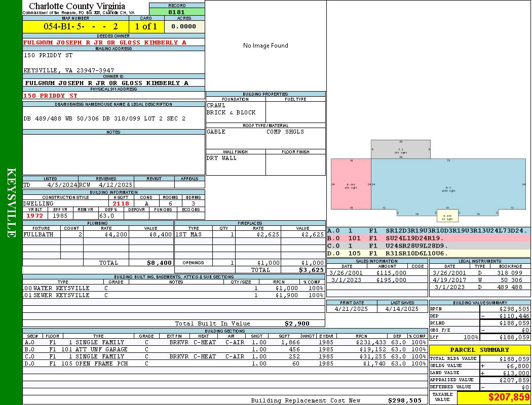This screenshot has width=532, height=405.
Task: Click foundation value CRAWL
Action: (x=216, y=105)
